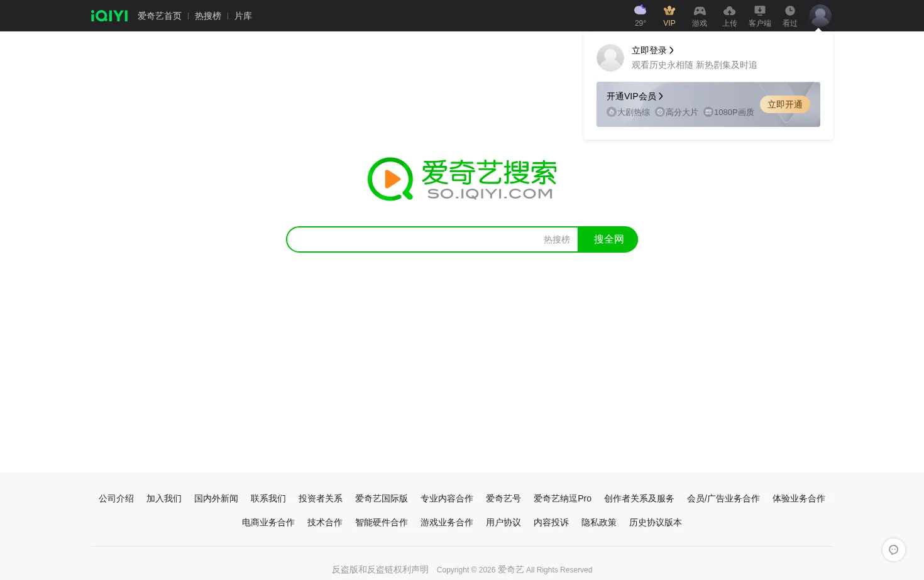
Task: Open the 联系我们 footer link
Action: coord(268,498)
